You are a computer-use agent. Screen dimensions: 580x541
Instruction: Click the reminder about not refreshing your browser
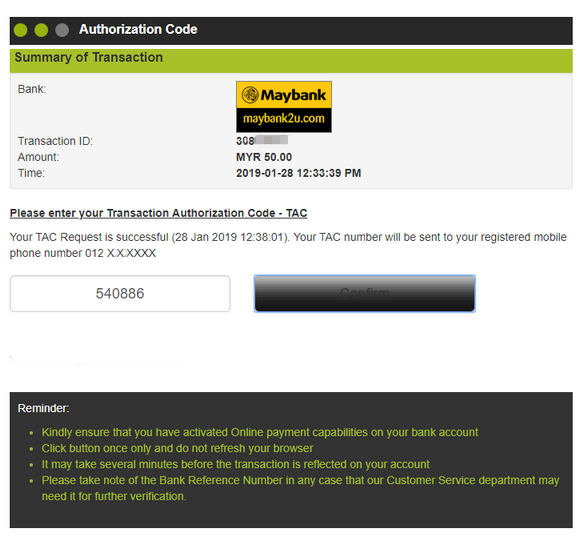pyautogui.click(x=177, y=448)
